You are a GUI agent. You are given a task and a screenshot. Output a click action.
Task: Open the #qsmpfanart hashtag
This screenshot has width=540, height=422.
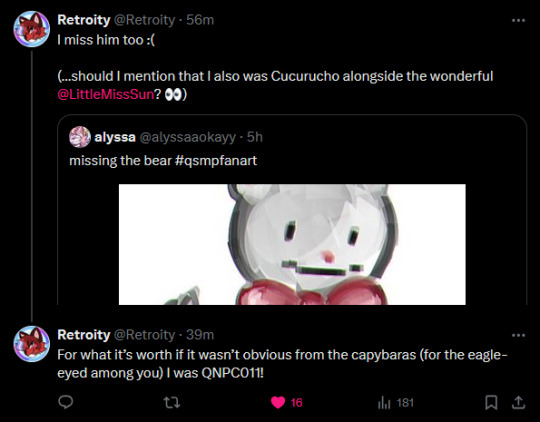[216, 161]
